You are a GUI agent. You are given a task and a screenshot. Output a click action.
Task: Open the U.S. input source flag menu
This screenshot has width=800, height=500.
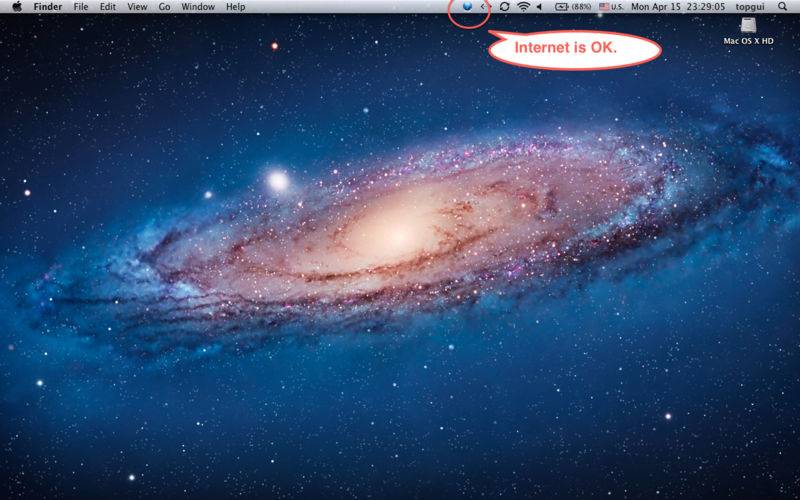point(611,7)
